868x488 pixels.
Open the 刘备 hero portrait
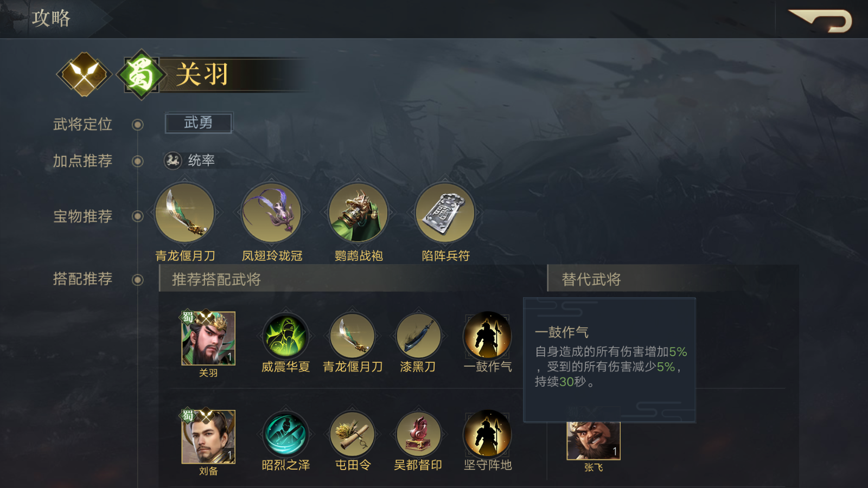coord(208,437)
